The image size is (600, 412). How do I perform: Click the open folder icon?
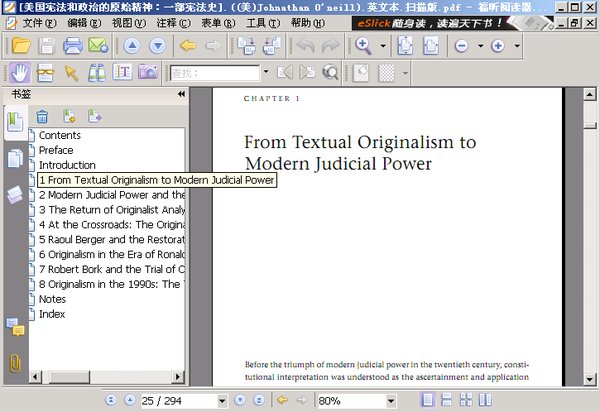click(x=20, y=46)
